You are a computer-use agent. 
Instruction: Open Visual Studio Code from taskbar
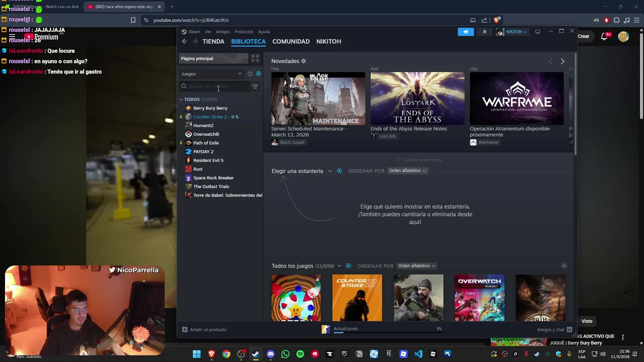pos(418,354)
